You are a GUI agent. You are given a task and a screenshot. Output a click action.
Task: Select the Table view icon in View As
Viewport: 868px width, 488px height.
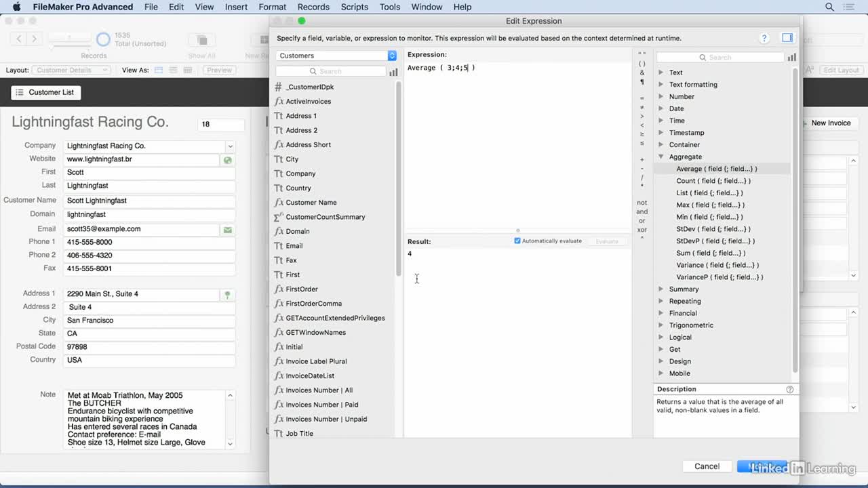[x=188, y=70]
